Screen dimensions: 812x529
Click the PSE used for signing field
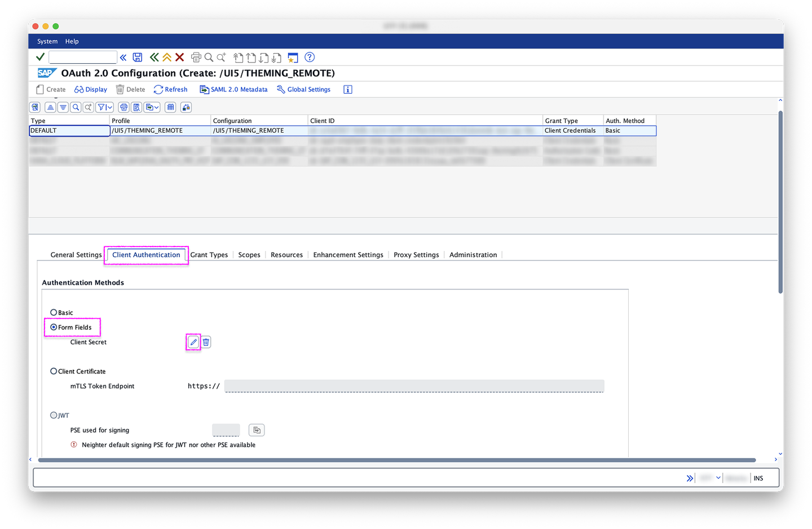coord(226,430)
